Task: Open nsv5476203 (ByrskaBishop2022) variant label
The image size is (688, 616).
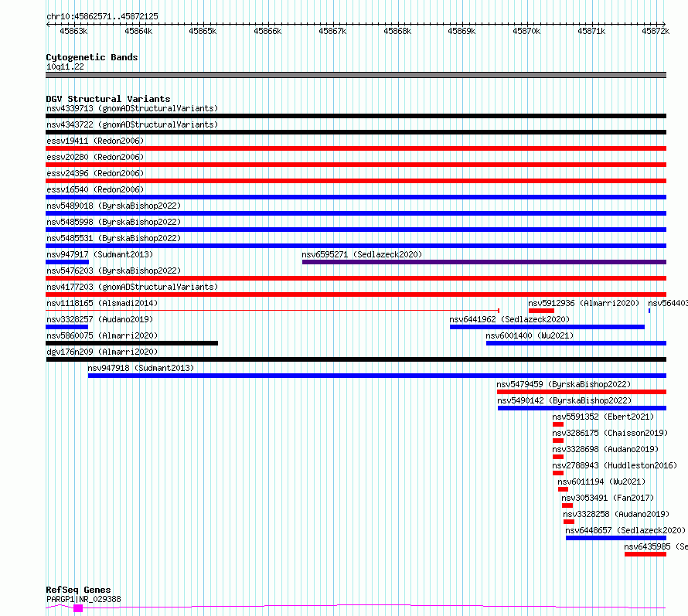Action: point(114,271)
